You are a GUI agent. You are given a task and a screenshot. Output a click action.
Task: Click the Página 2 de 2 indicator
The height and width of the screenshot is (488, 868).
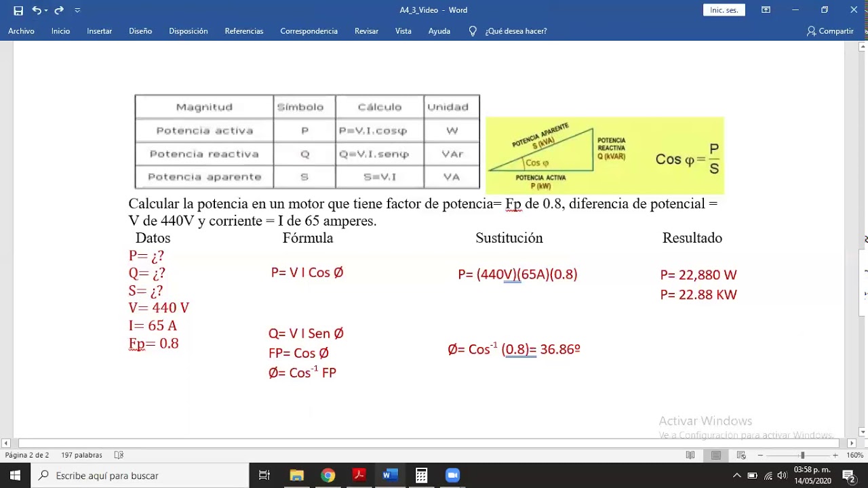[x=27, y=455]
